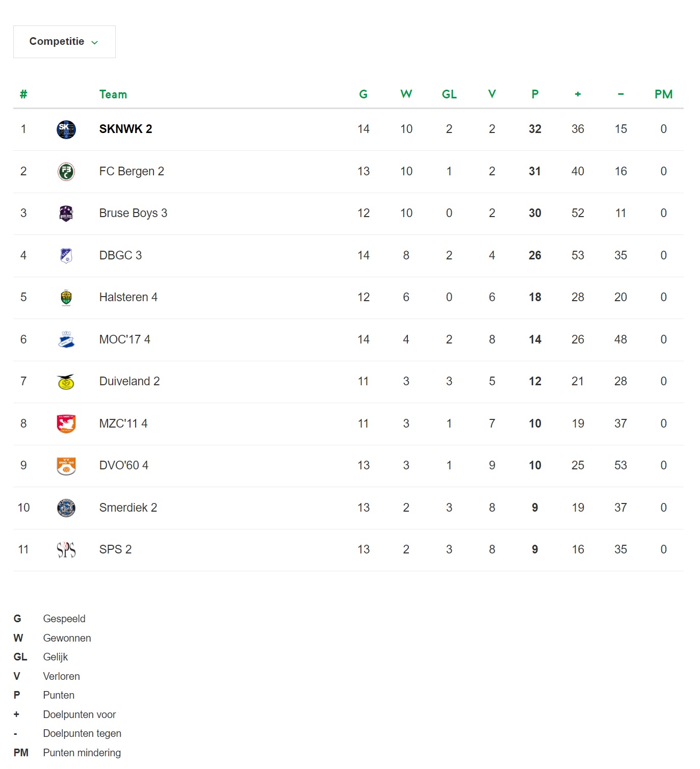Open the Smerdiek 2 team link

128,508
